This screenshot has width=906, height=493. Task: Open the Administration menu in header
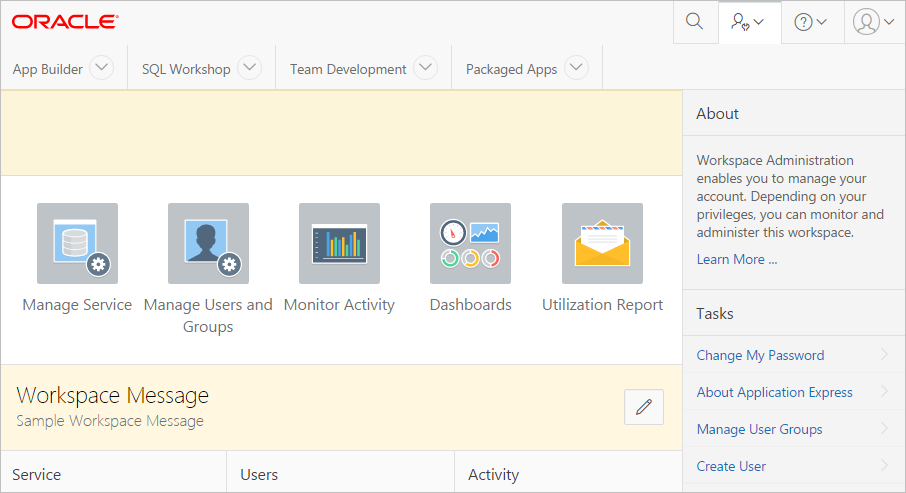pos(748,22)
